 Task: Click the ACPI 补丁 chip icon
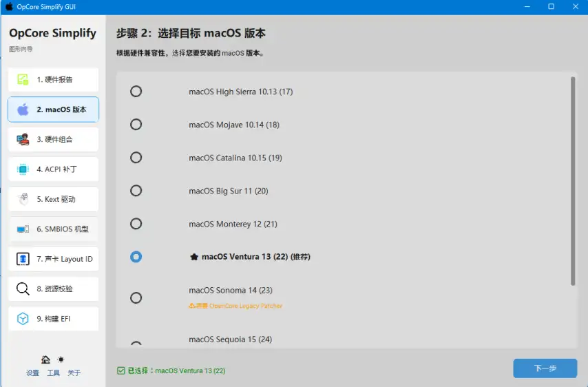coord(23,169)
